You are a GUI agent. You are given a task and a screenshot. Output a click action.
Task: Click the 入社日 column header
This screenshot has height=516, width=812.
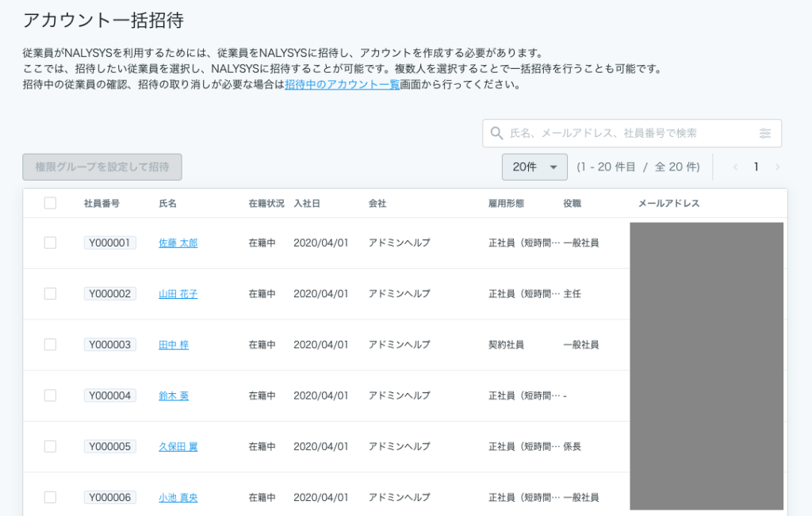[307, 204]
